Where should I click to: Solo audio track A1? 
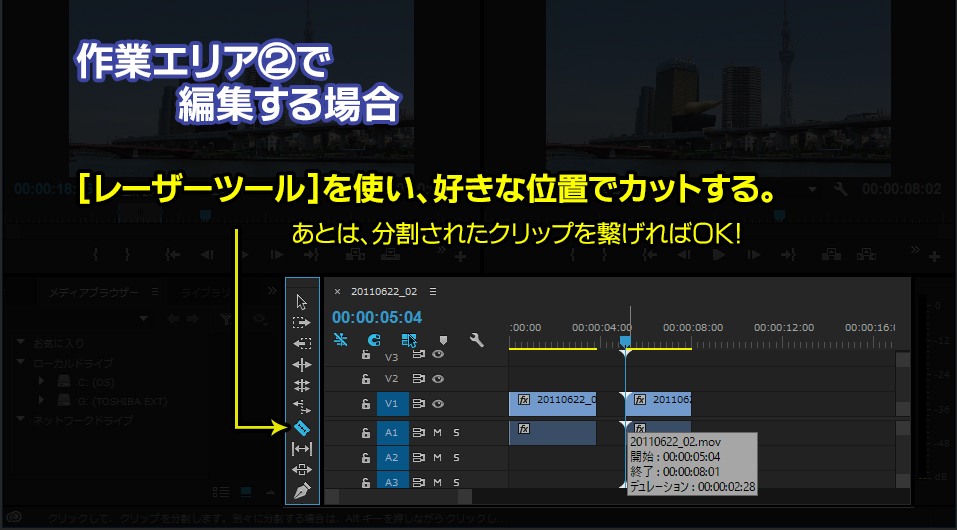click(x=456, y=433)
